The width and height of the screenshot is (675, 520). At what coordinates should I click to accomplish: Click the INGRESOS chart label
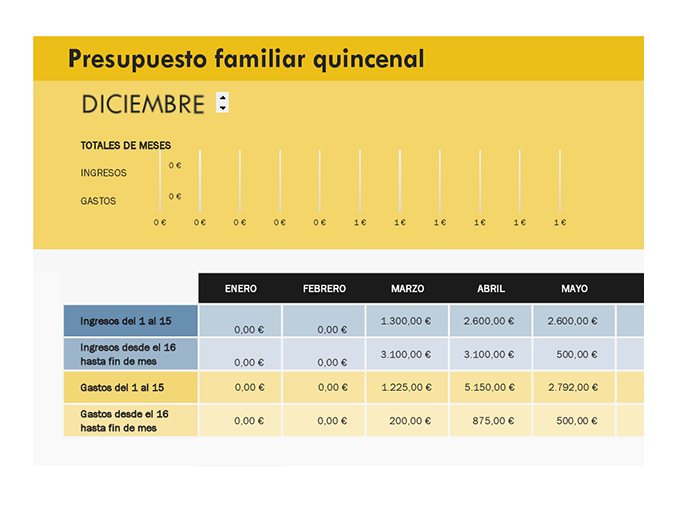[103, 173]
